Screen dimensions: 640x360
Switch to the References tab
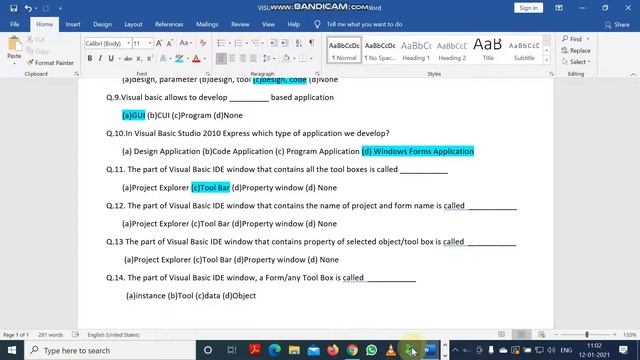169,24
